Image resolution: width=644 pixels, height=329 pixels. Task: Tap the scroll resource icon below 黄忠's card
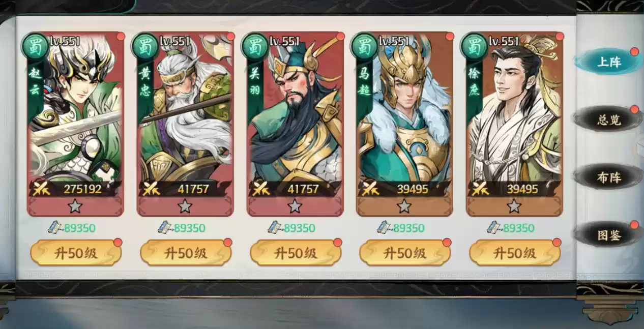point(165,227)
